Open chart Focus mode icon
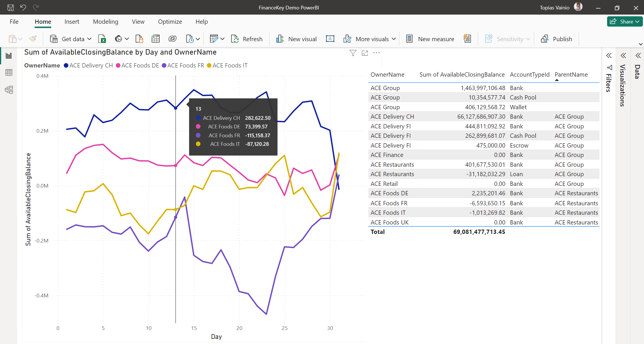The width and height of the screenshot is (644, 344). 365,53
